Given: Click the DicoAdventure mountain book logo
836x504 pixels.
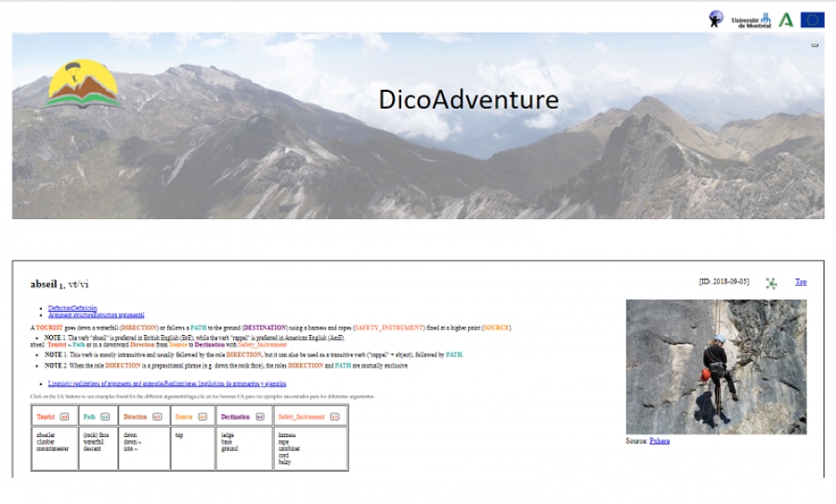Looking at the screenshot, I should point(83,84).
